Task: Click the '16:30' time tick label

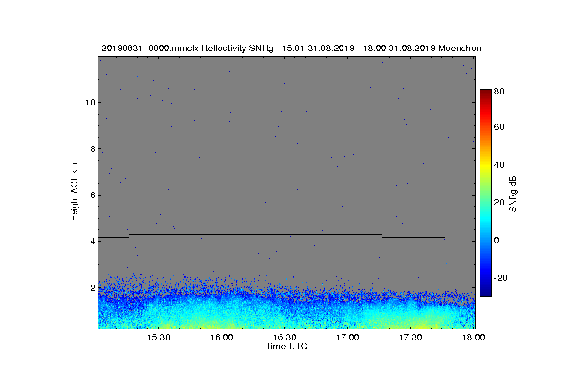Action: 285,337
